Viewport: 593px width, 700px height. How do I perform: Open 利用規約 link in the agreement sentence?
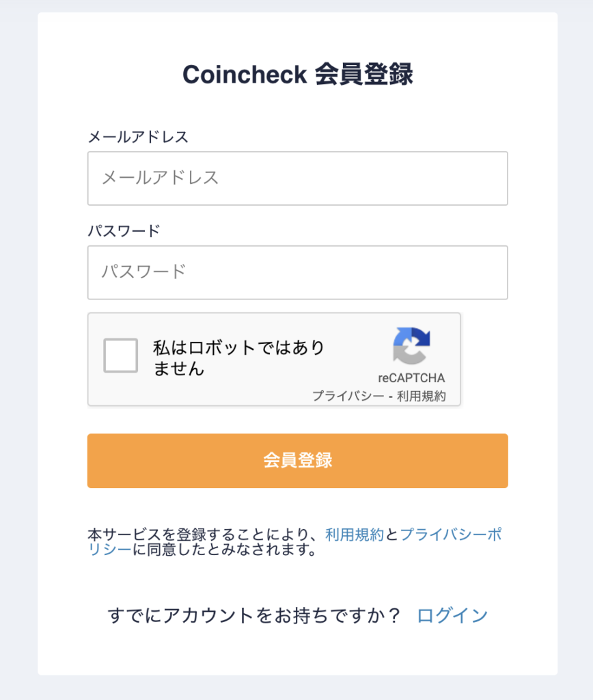(355, 535)
